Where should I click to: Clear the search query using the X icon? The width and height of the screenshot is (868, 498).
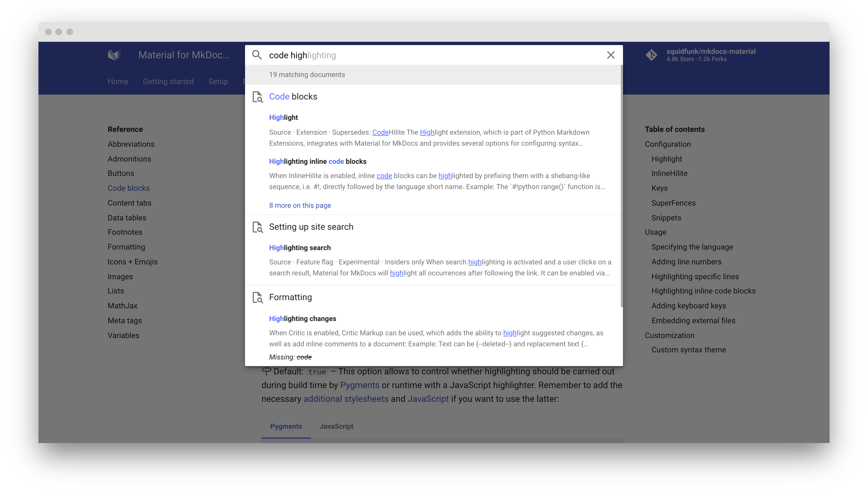611,55
